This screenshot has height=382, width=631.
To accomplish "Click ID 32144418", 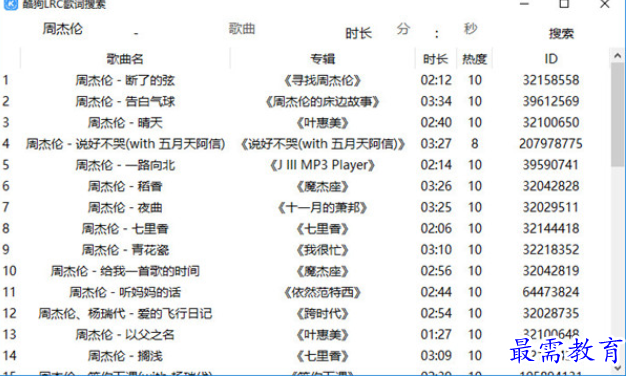I will [551, 229].
